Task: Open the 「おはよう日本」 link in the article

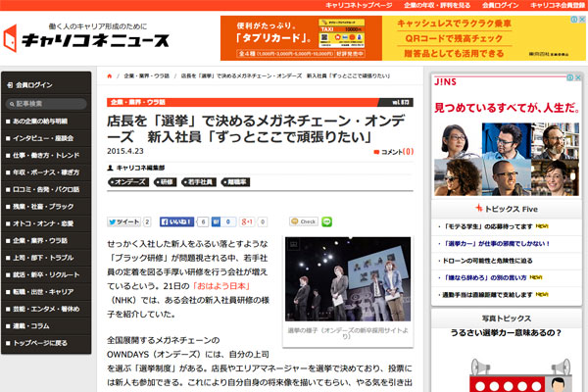Action: pos(221,286)
